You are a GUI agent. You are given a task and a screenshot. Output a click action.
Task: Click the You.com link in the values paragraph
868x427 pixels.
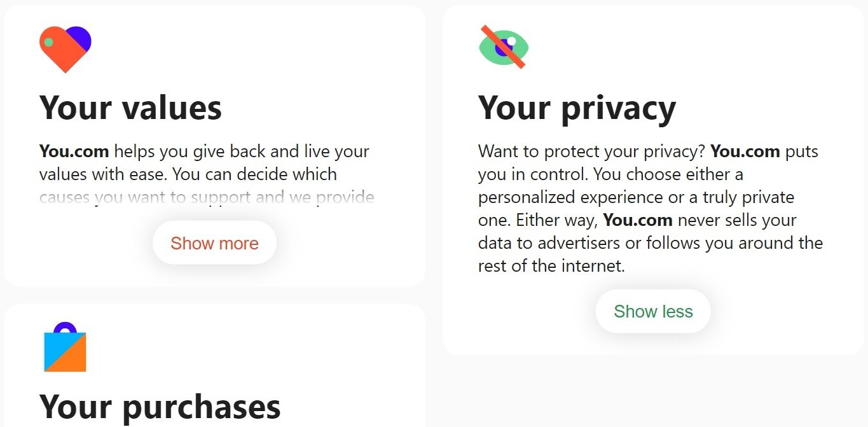pos(74,151)
